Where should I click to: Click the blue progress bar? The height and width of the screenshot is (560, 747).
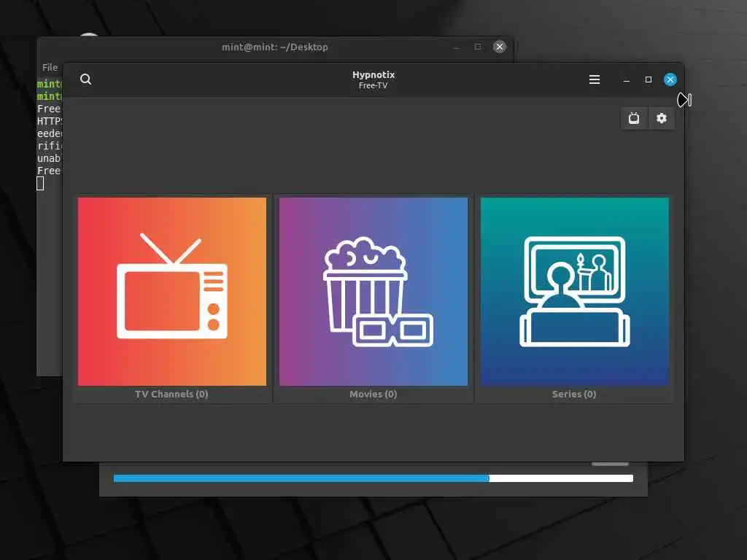click(373, 478)
